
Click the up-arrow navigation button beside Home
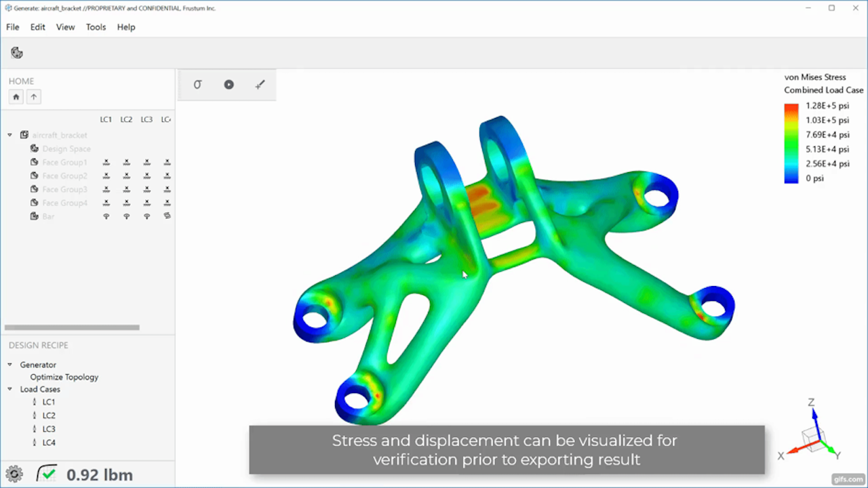pos(33,96)
